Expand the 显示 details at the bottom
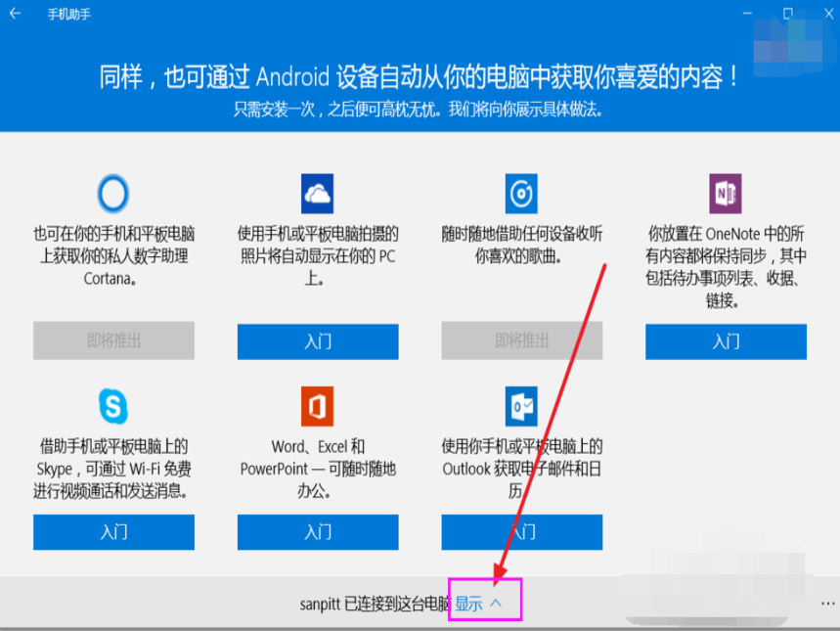840x631 pixels. pos(469,602)
